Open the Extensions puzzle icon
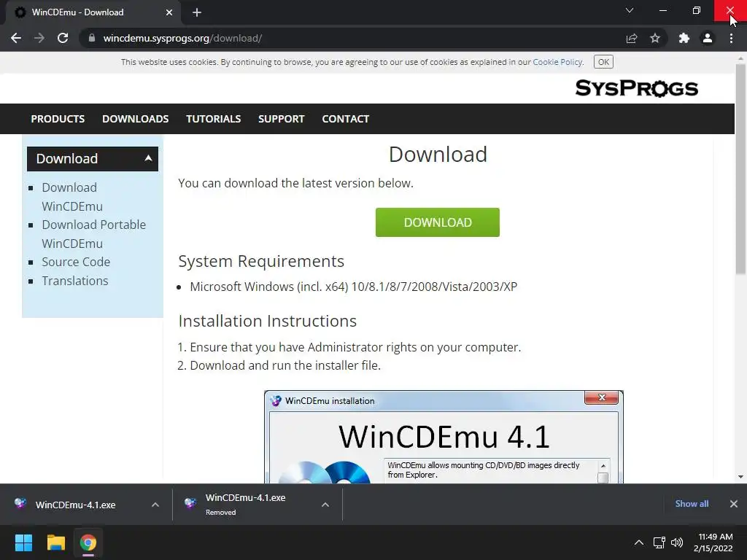 (684, 38)
